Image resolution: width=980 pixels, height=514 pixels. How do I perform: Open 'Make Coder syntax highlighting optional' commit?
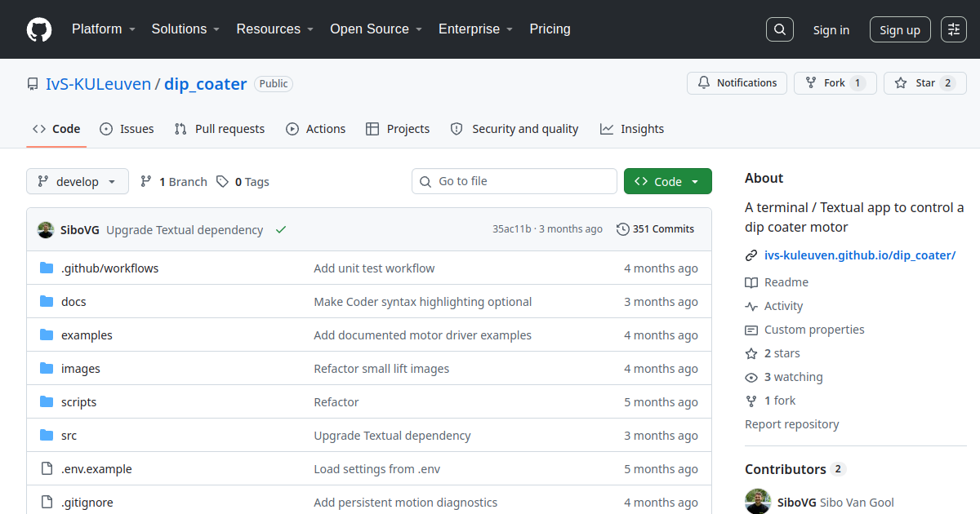(423, 302)
